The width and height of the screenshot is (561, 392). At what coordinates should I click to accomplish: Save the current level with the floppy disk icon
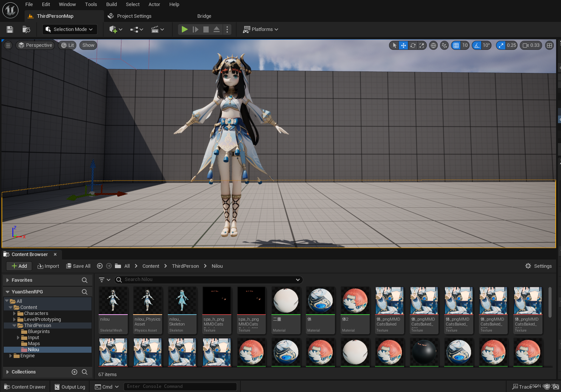click(x=10, y=29)
